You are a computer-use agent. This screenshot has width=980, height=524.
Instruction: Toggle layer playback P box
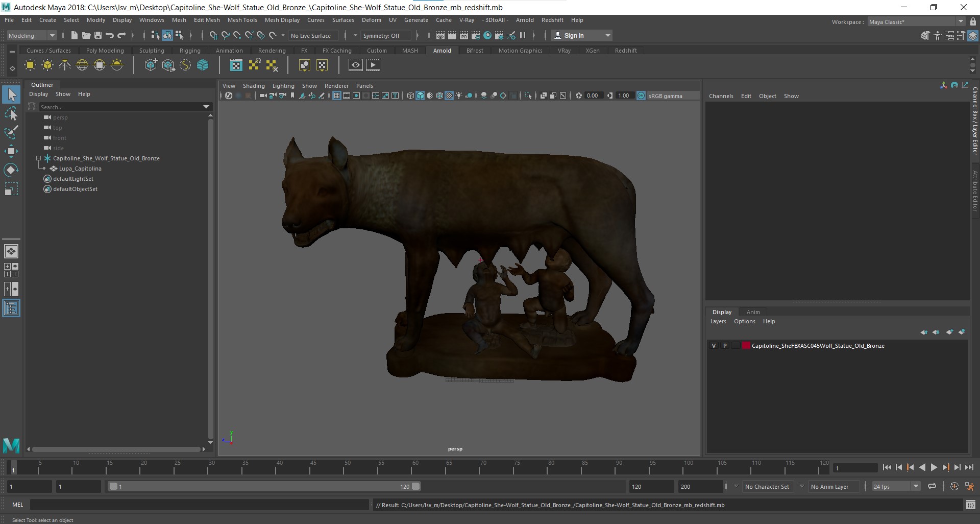(x=724, y=346)
